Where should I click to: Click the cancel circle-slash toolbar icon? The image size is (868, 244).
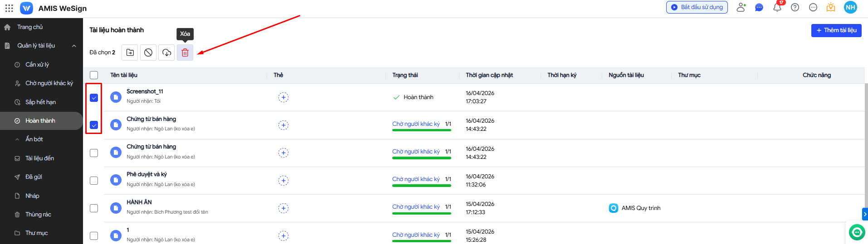148,53
